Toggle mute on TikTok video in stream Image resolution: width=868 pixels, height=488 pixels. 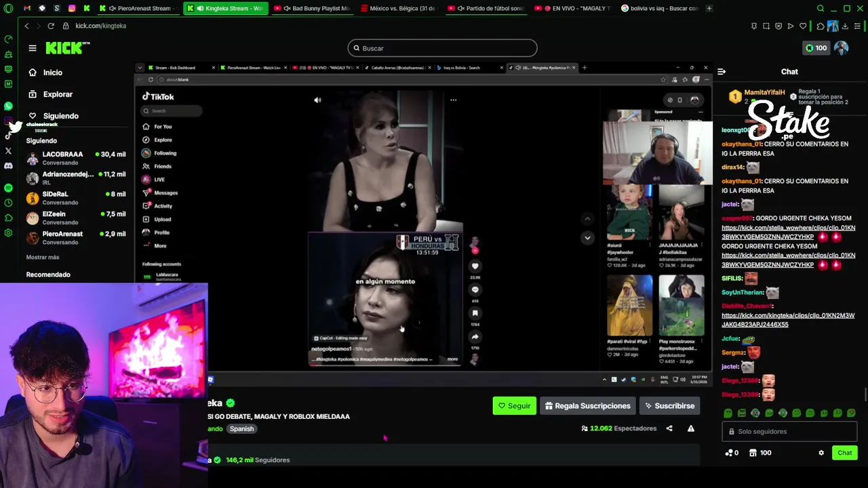tap(317, 100)
